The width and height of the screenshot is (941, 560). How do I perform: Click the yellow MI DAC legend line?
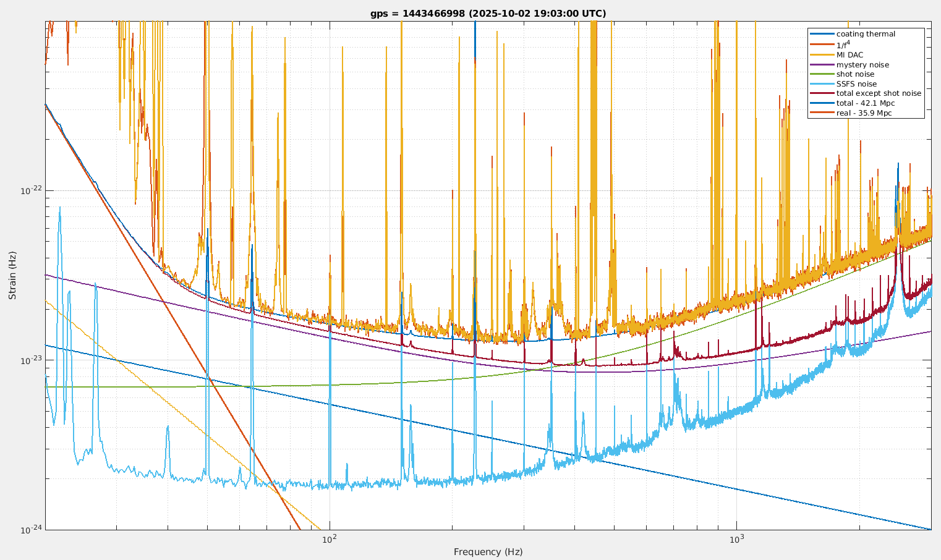(822, 54)
